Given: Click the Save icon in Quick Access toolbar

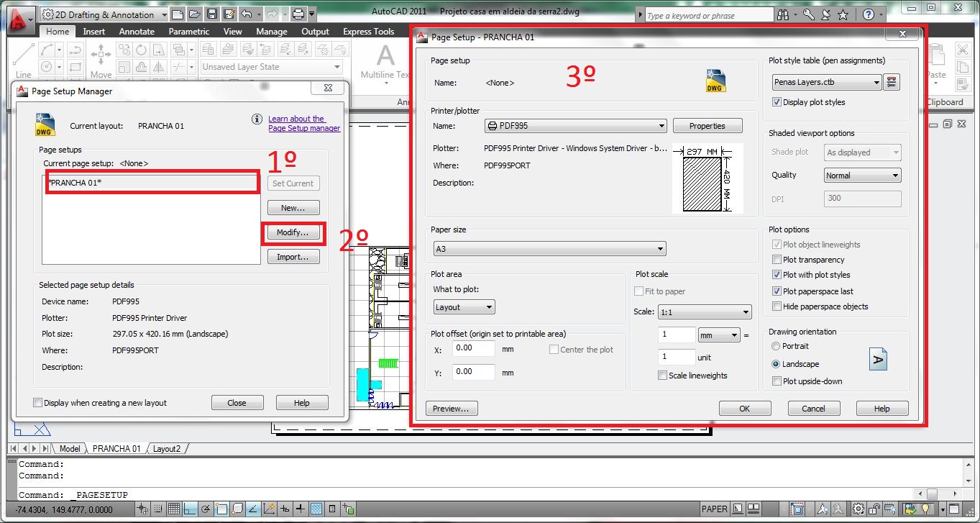Looking at the screenshot, I should click(211, 14).
